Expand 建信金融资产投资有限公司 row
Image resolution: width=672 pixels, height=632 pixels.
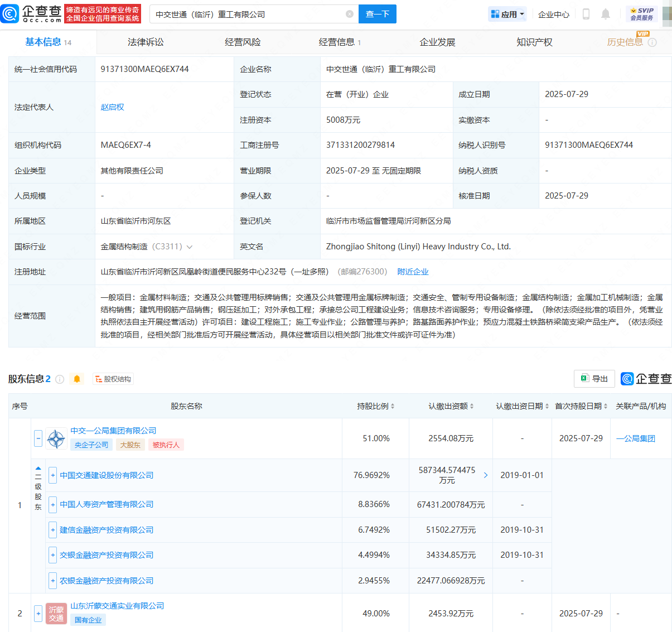tap(52, 530)
